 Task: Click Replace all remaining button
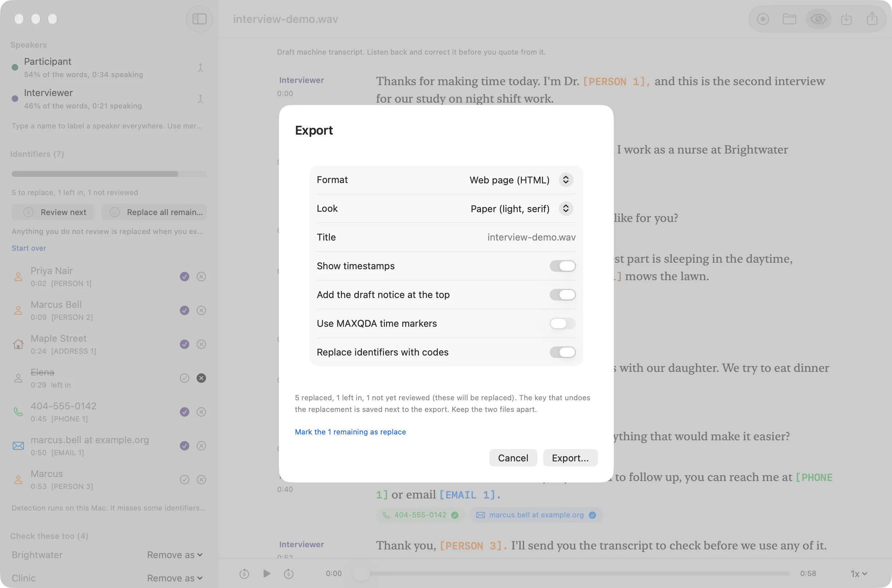(x=154, y=212)
